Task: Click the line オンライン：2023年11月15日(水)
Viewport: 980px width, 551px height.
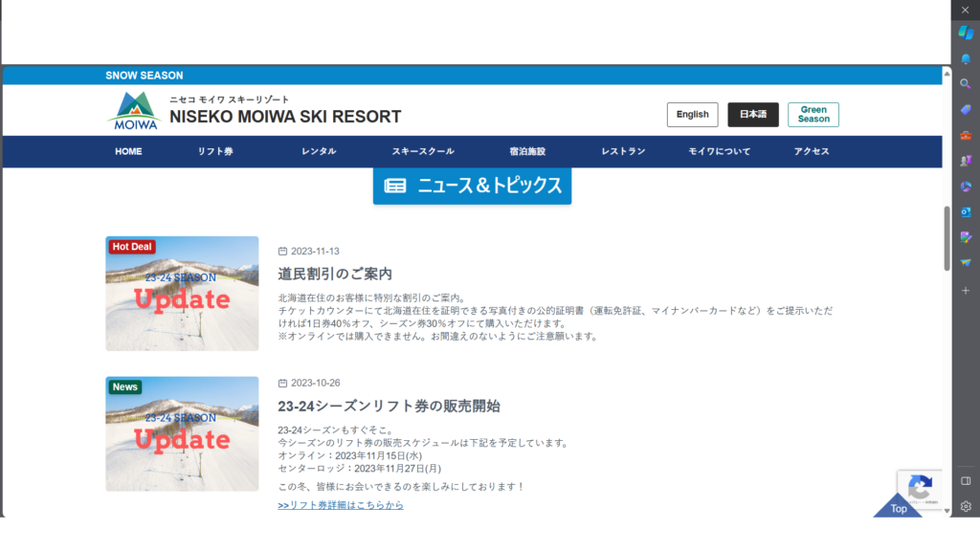Action: (x=350, y=455)
